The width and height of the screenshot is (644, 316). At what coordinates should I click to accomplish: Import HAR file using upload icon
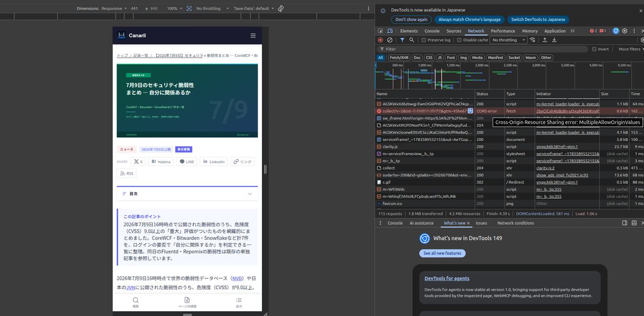(x=545, y=40)
